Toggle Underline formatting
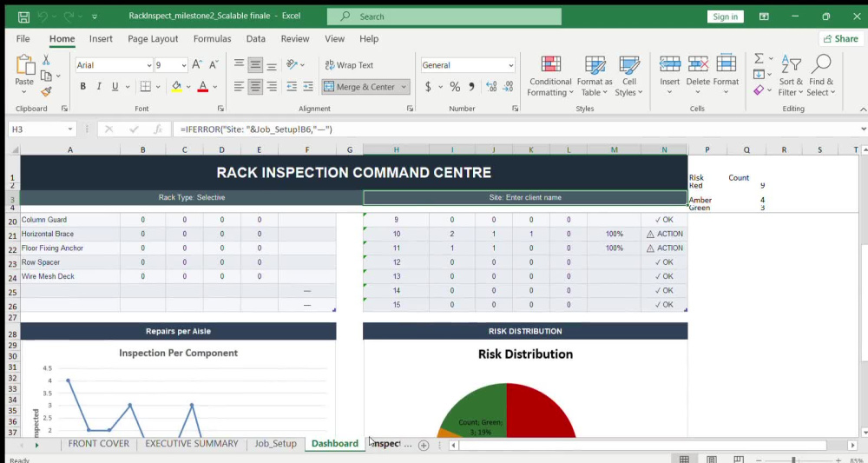The width and height of the screenshot is (868, 463). [115, 86]
